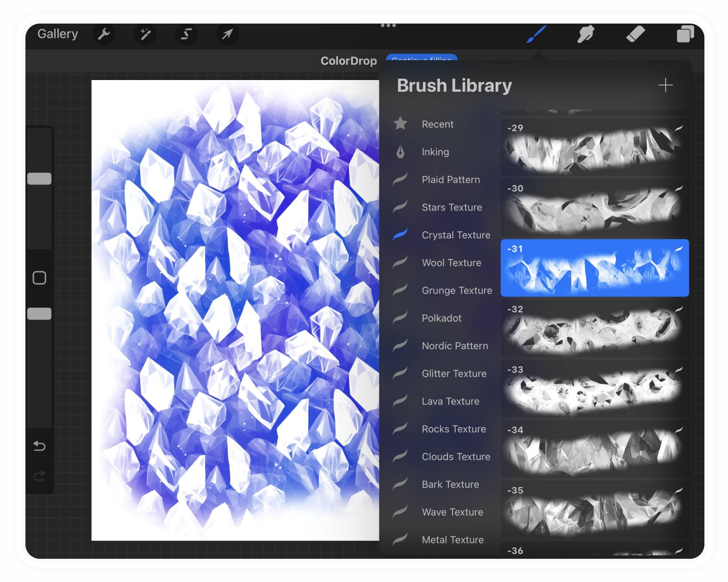Choose brush -32 from the list
Screen dimensions: 728x582
click(x=595, y=328)
